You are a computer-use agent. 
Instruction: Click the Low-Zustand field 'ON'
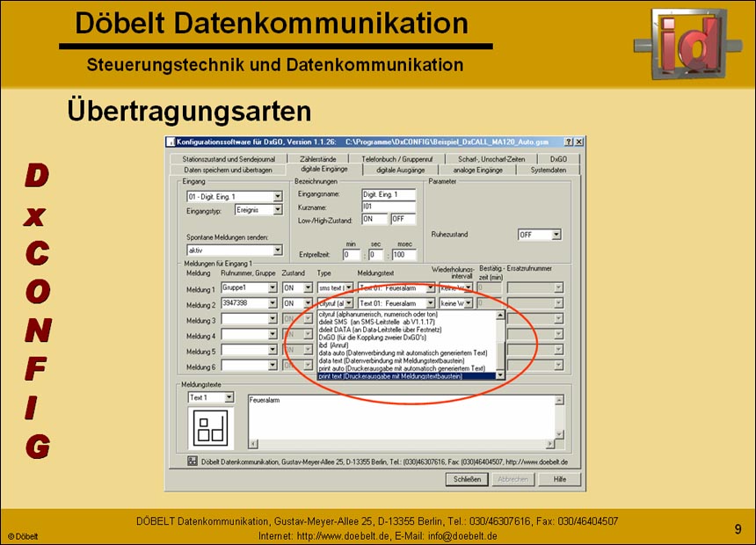point(374,220)
